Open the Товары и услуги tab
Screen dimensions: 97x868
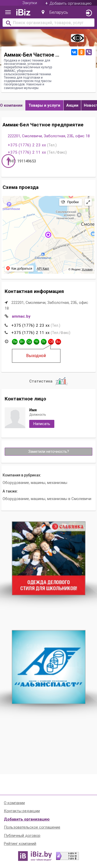(x=44, y=105)
